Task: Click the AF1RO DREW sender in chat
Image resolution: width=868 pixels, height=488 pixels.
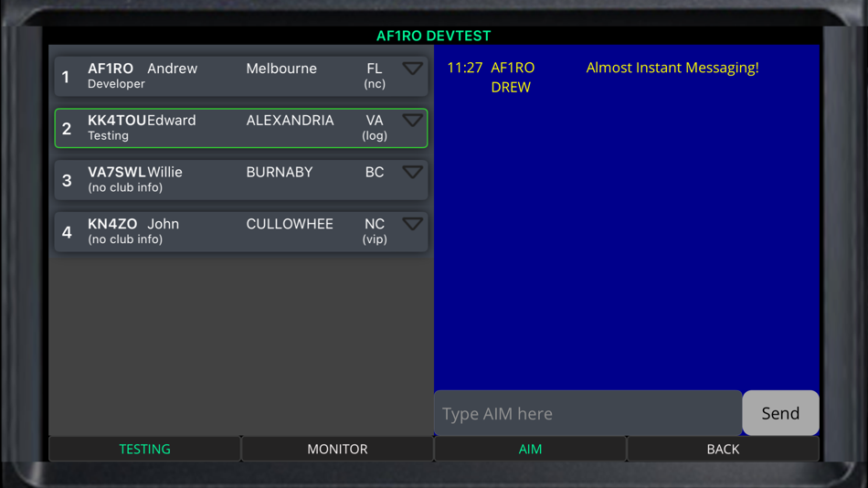Action: click(513, 78)
